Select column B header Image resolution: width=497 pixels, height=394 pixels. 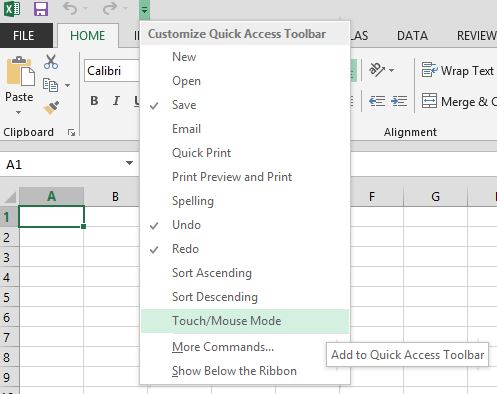[115, 196]
